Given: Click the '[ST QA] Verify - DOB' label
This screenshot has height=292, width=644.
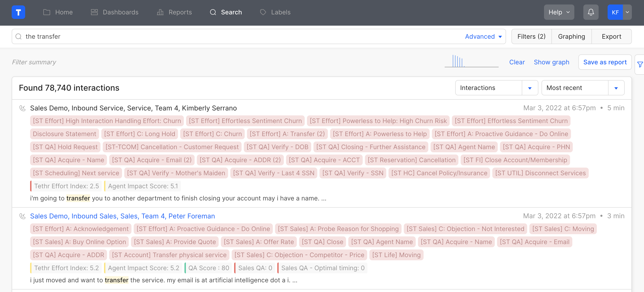Looking at the screenshot, I should [277, 147].
